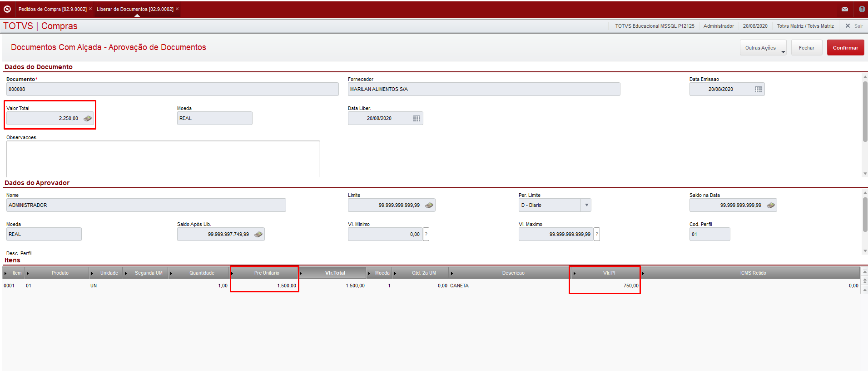The image size is (868, 371).
Task: Click the Moeda REAL field in Dados do Documento
Action: click(214, 118)
